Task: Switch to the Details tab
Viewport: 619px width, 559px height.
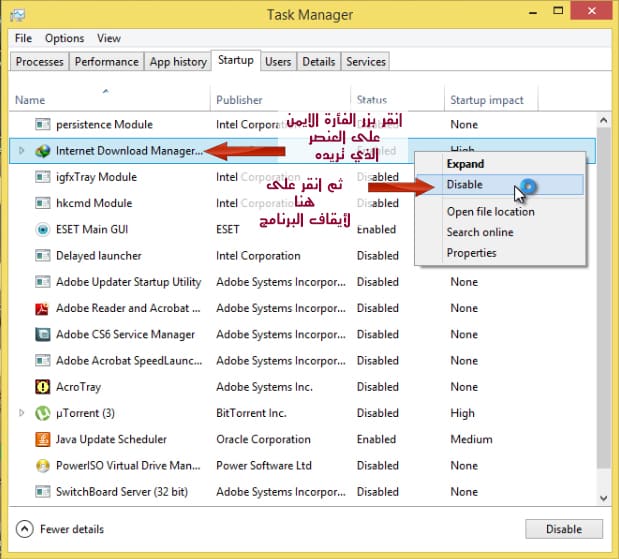Action: (x=319, y=62)
